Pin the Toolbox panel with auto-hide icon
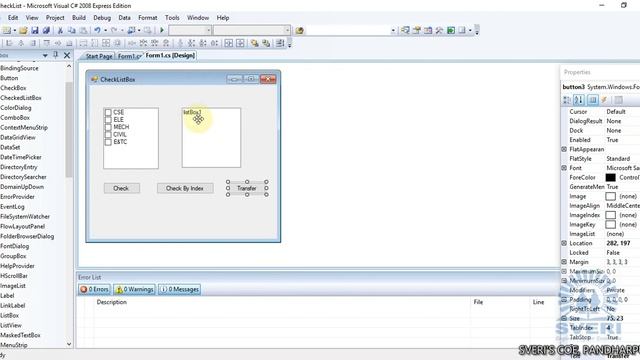 coord(56,55)
